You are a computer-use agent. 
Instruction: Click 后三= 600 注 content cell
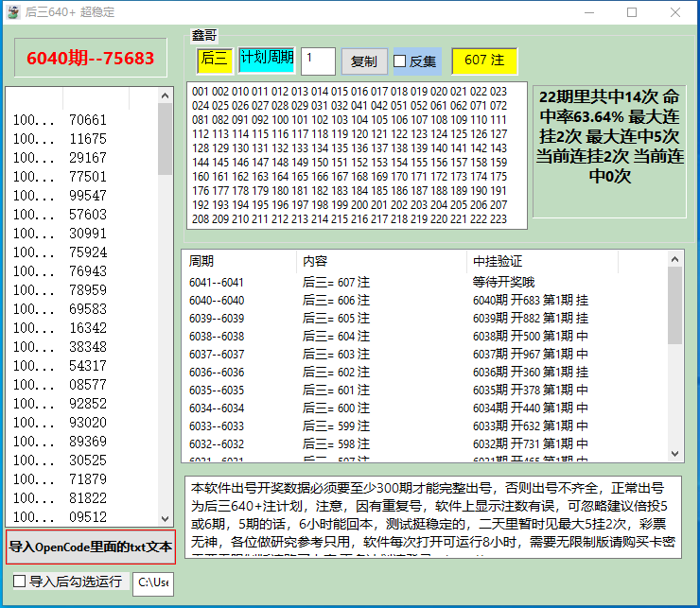[336, 408]
